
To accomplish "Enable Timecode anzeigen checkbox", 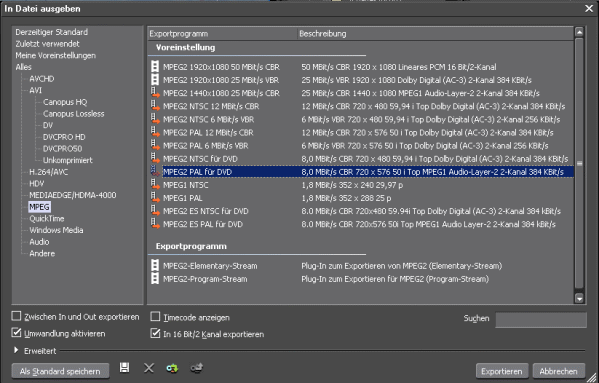I will pos(155,317).
